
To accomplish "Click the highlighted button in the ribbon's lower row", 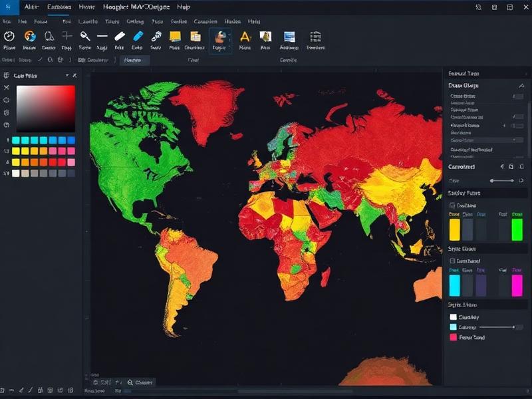I will point(134,60).
